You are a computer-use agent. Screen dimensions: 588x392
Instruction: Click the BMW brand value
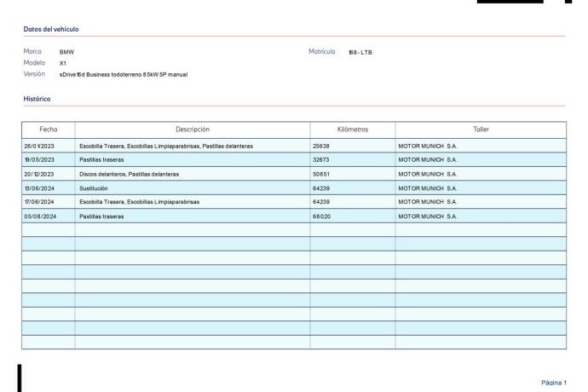pyautogui.click(x=66, y=52)
